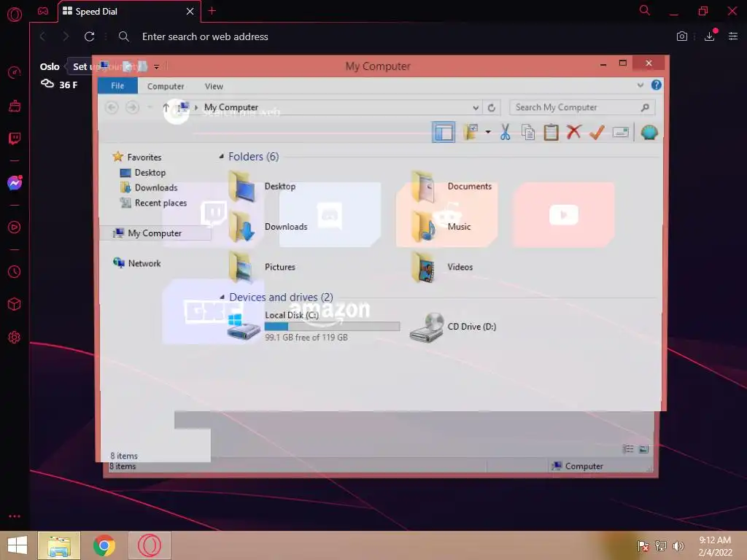Open Settings gear in Opera sidebar
The image size is (747, 560).
(x=15, y=337)
